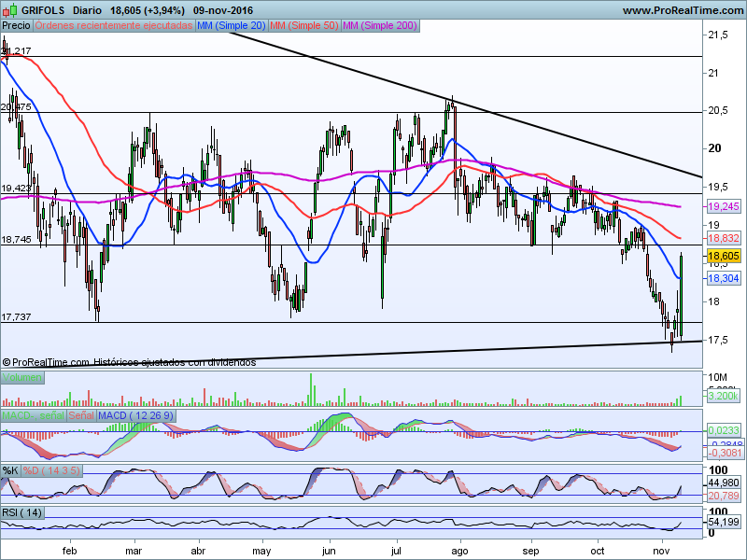Click the 200-MA value tag 19,245
747x560 pixels.
tap(724, 206)
